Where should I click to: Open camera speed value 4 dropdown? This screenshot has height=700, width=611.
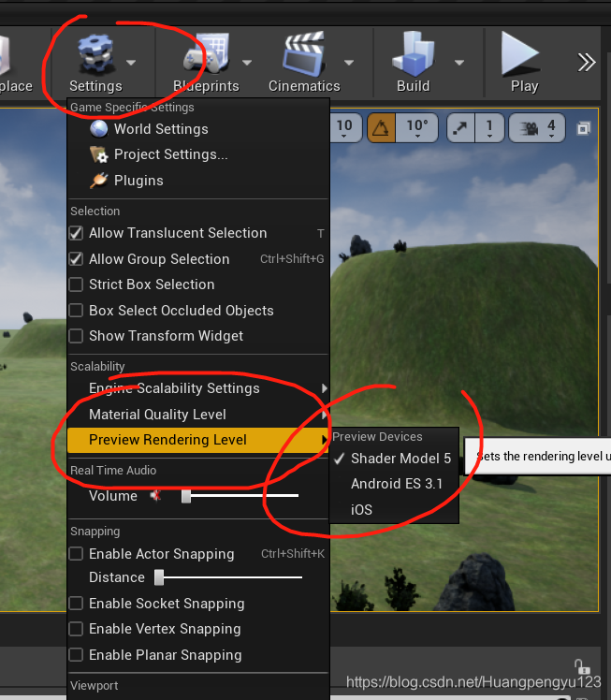pos(552,128)
